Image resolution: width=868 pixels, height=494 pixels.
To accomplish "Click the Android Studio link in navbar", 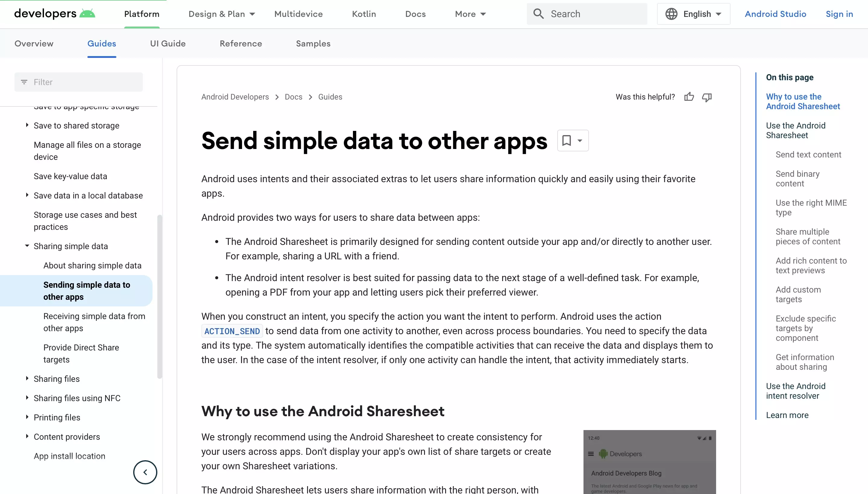I will (x=775, y=14).
